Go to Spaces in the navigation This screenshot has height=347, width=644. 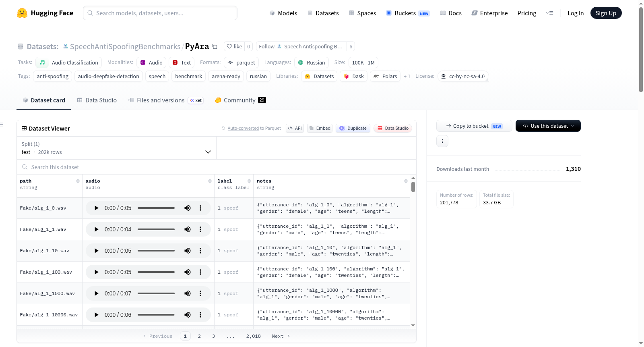tap(362, 13)
